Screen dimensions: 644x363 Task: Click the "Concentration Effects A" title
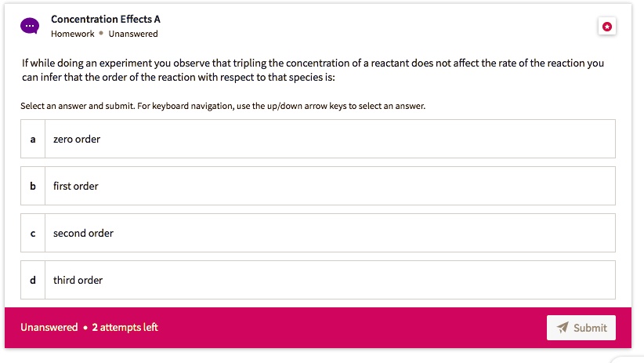point(106,19)
